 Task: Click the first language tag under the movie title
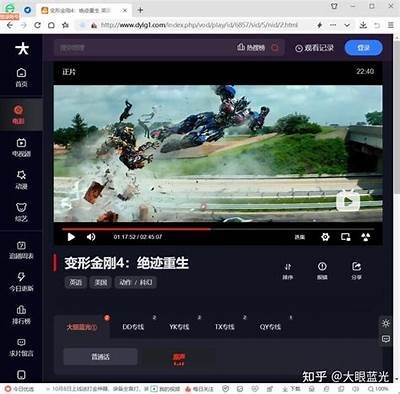tap(76, 282)
